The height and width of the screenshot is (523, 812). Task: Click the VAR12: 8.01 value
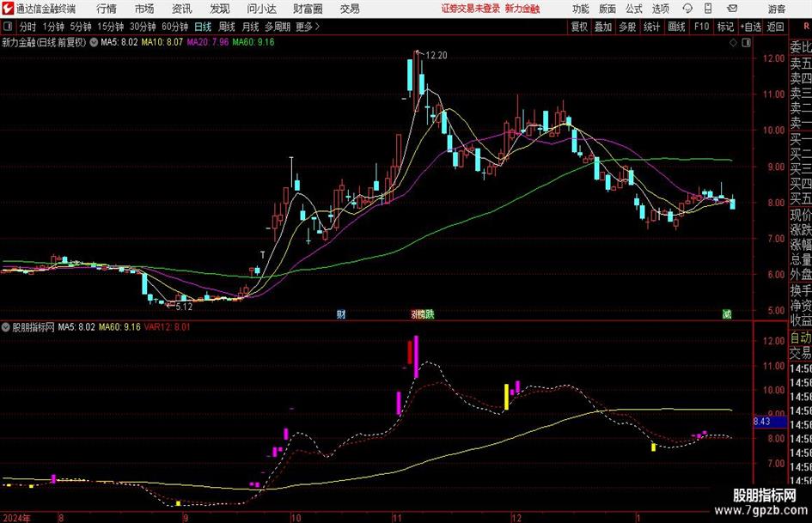pos(168,327)
